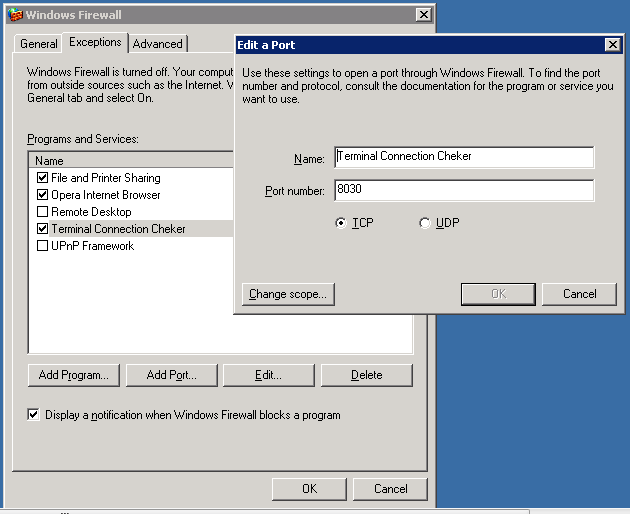630x514 pixels.
Task: Click into the Port number field
Action: (x=464, y=190)
